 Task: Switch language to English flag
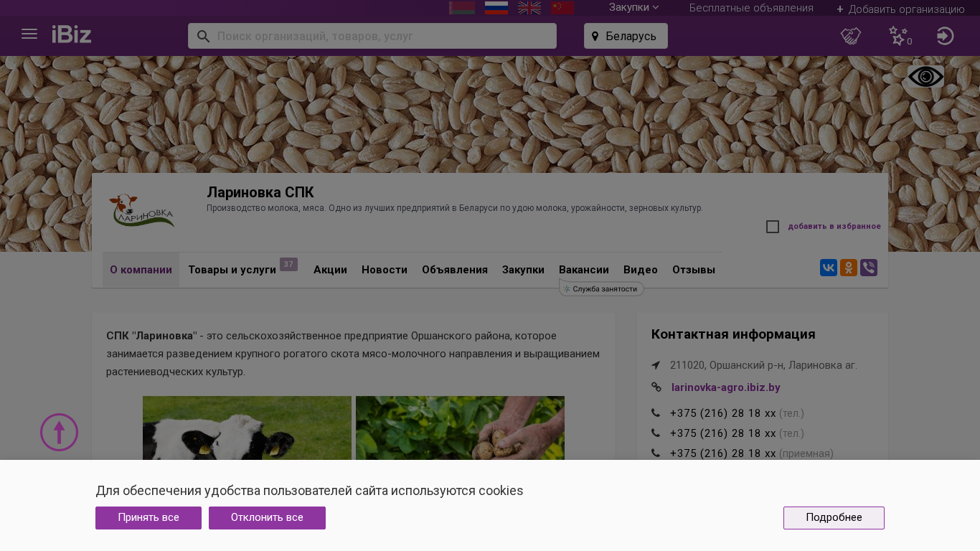(x=529, y=8)
